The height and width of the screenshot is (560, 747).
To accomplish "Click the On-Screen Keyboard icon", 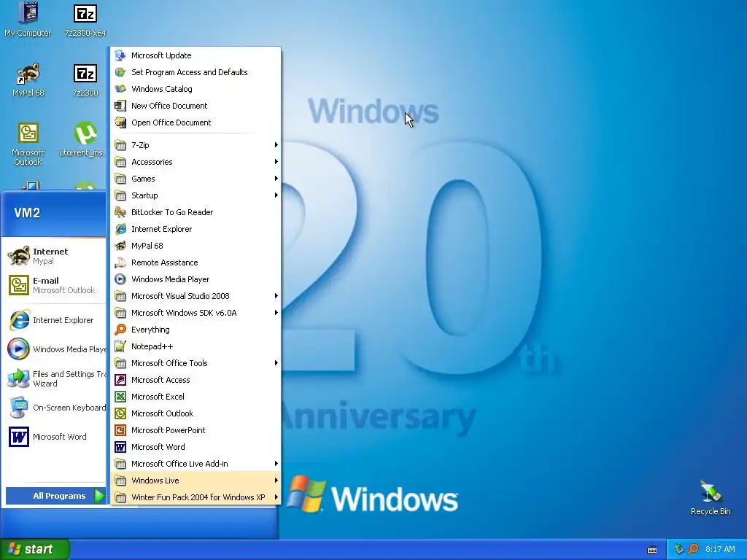I will 18,408.
